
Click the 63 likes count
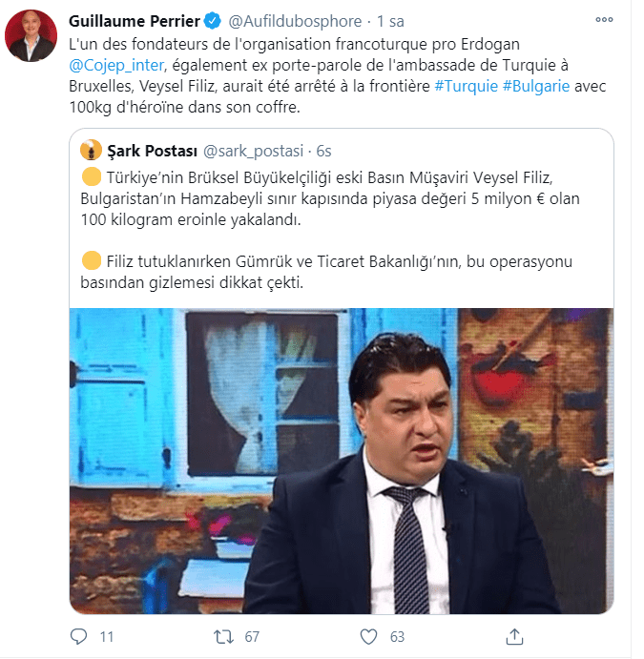click(x=397, y=637)
